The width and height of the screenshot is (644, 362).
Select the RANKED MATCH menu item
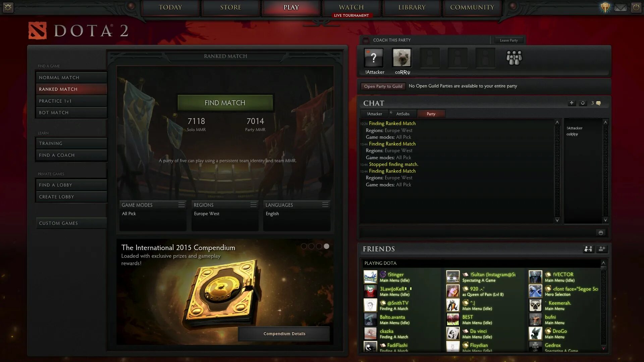[71, 89]
